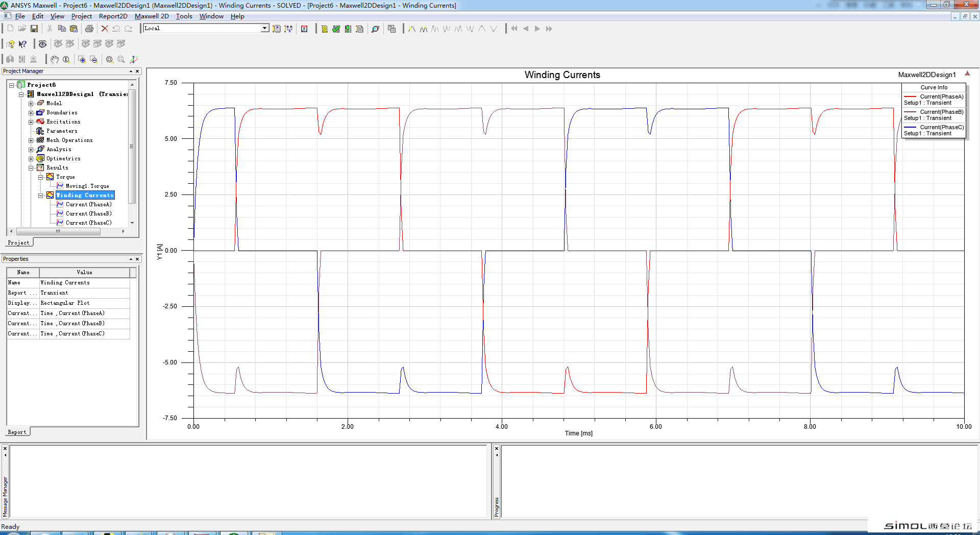Click the red X Delete icon
Screen dimensions: 980x535
[105, 29]
